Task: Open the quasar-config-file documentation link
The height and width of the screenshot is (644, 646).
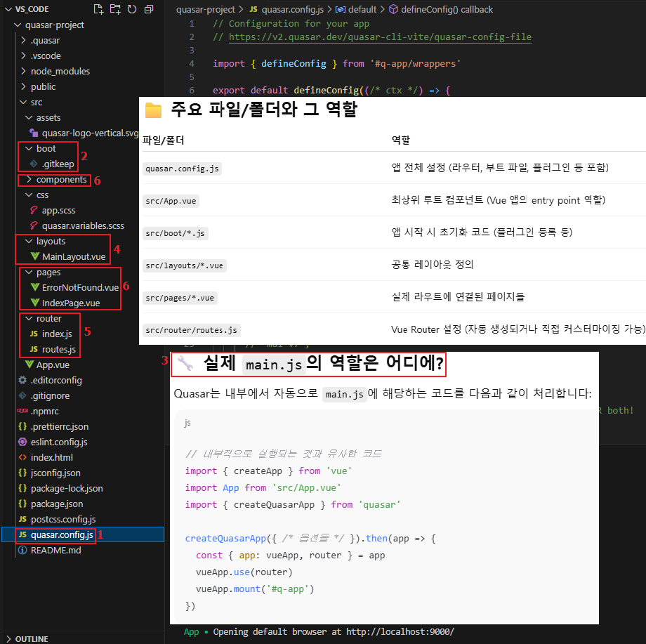Action: (380, 37)
